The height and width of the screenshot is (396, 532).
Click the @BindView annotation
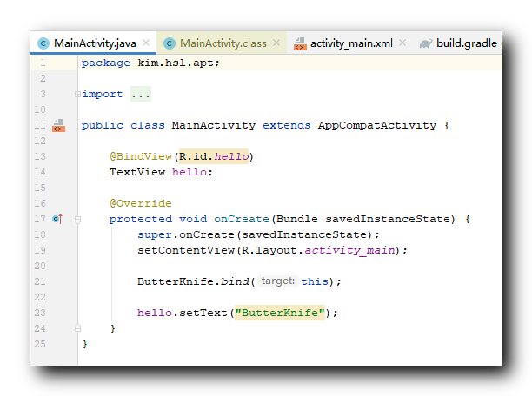[x=141, y=156]
